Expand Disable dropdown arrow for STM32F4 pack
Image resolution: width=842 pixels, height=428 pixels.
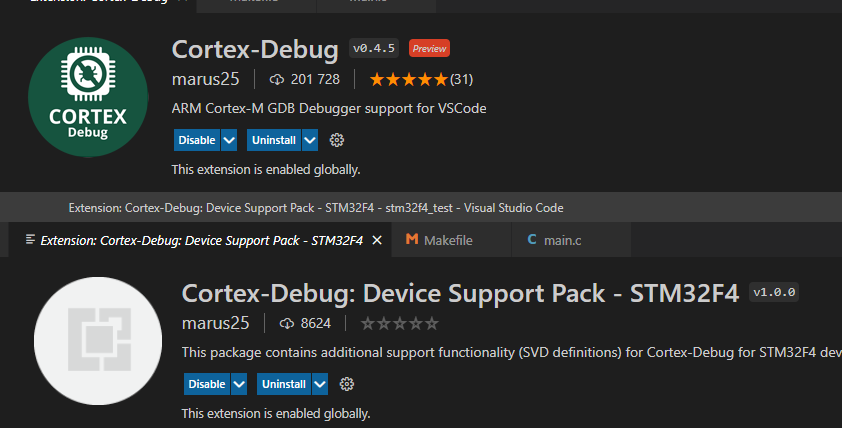click(239, 384)
